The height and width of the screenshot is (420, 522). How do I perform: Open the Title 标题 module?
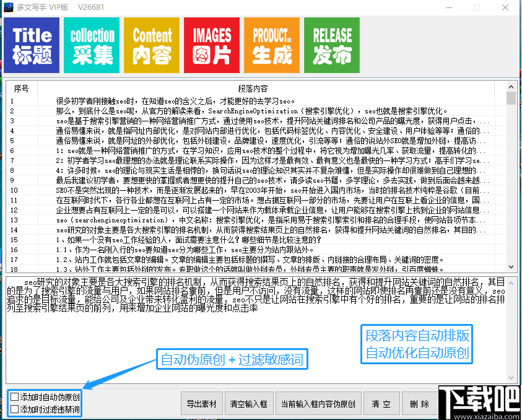32,45
